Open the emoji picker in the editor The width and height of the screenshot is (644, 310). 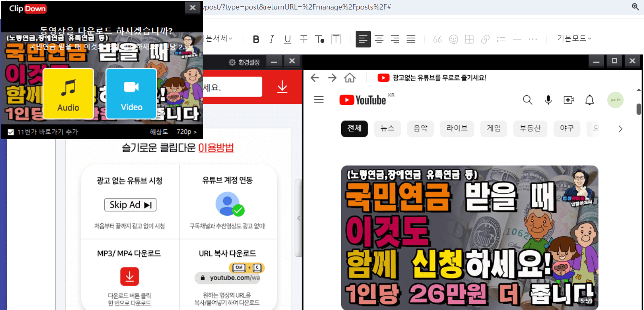pyautogui.click(x=453, y=39)
